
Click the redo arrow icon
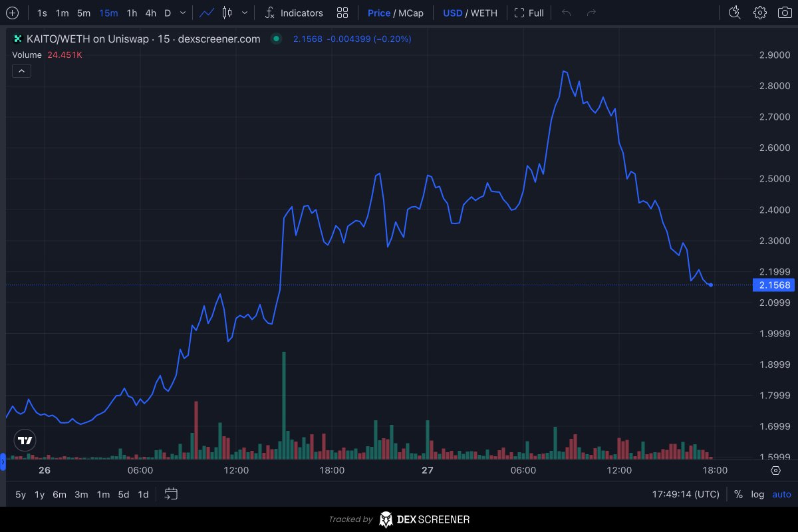click(591, 13)
